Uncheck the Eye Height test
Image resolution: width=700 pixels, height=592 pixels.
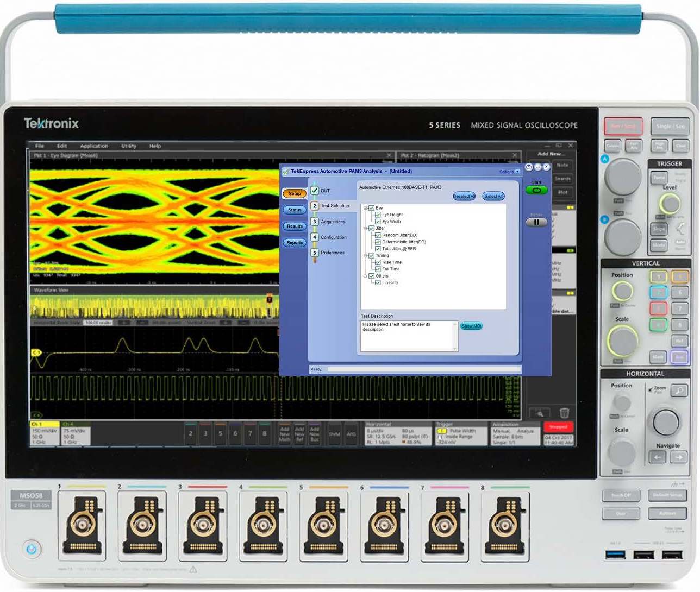pos(378,215)
